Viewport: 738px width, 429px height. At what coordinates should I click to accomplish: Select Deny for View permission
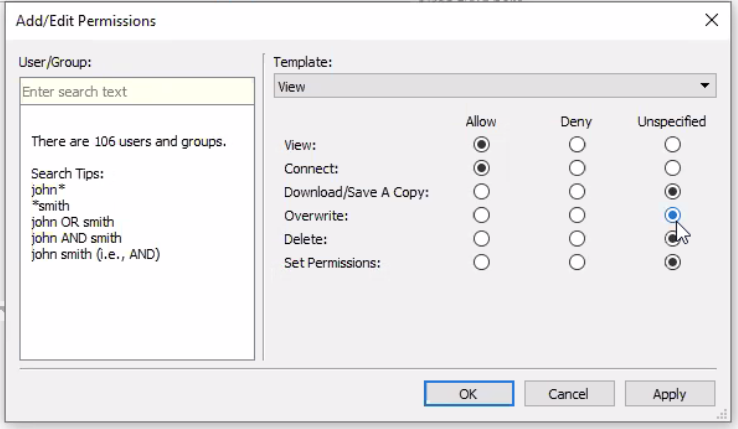coord(576,144)
